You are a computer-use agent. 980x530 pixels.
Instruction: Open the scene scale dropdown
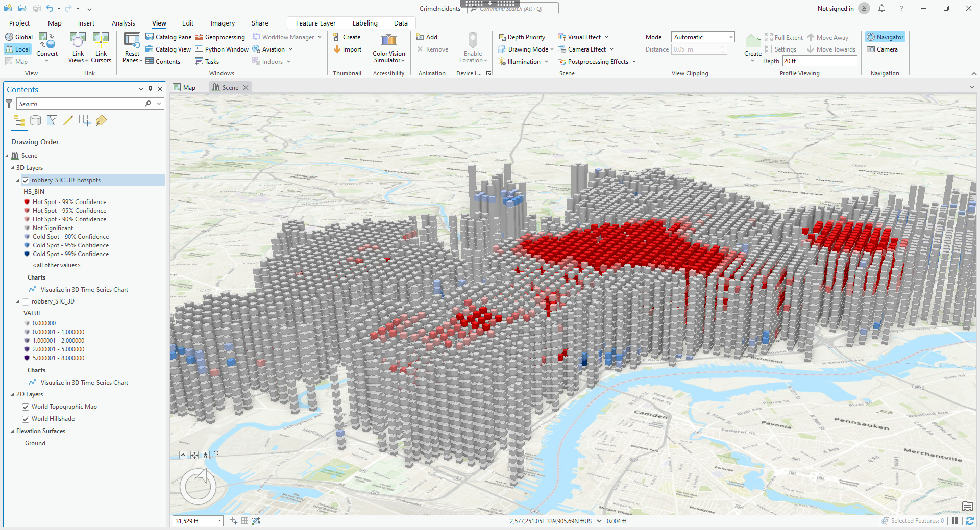coord(220,521)
